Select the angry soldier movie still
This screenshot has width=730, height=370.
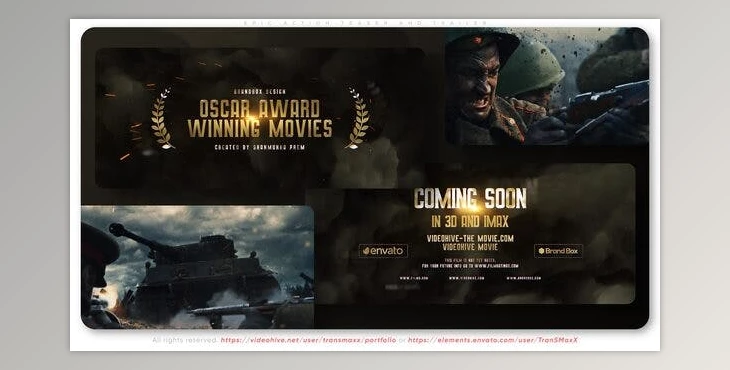547,86
